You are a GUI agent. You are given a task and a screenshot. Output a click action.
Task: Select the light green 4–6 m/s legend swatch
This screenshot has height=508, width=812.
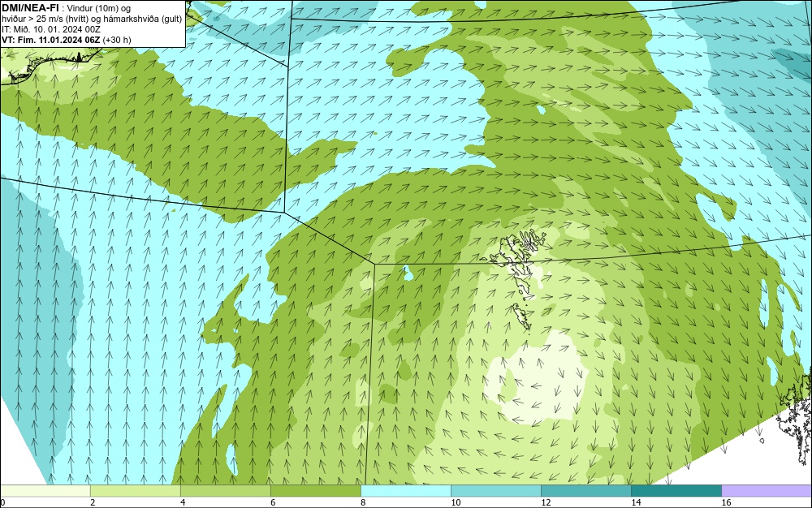225,491
